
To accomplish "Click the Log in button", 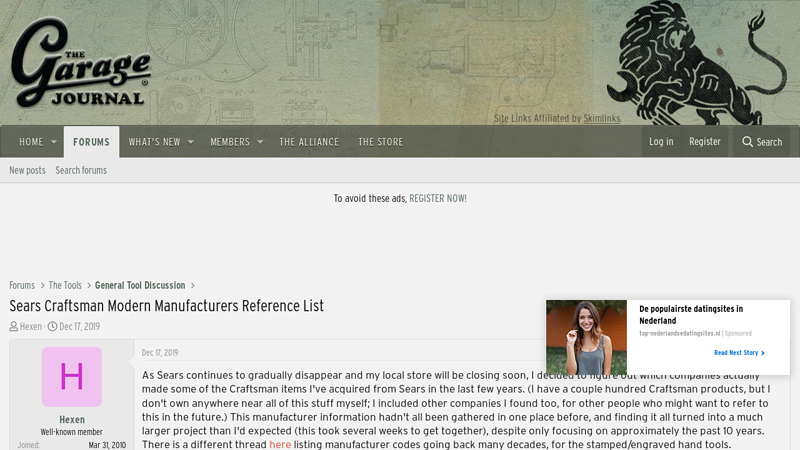I will [661, 142].
